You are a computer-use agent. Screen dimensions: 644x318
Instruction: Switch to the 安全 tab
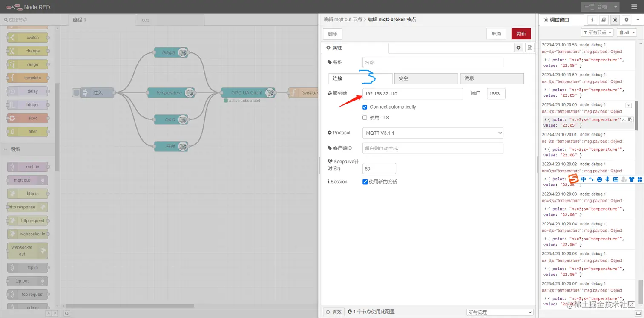click(x=426, y=78)
